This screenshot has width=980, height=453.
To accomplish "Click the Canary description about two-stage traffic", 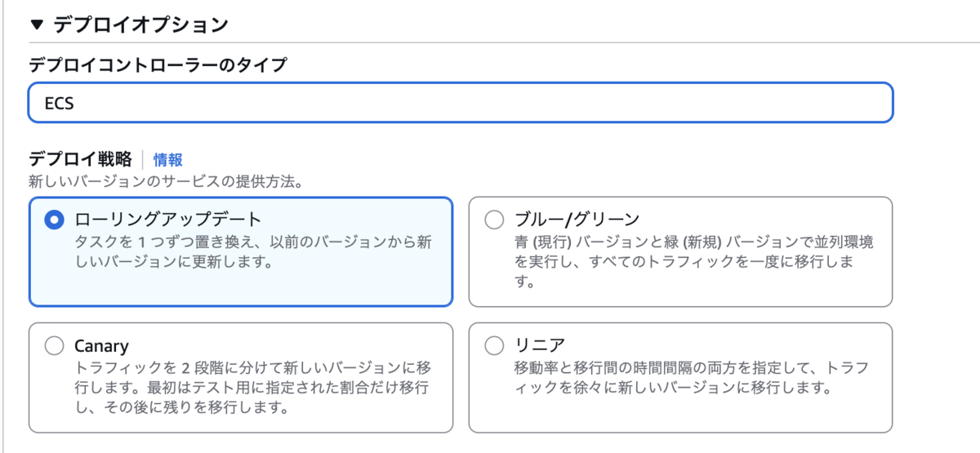I will click(x=253, y=387).
